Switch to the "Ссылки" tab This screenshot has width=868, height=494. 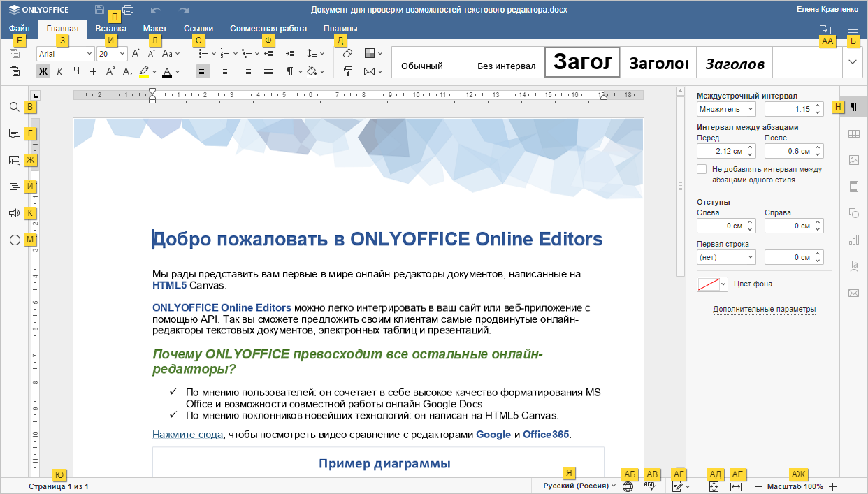click(x=198, y=29)
